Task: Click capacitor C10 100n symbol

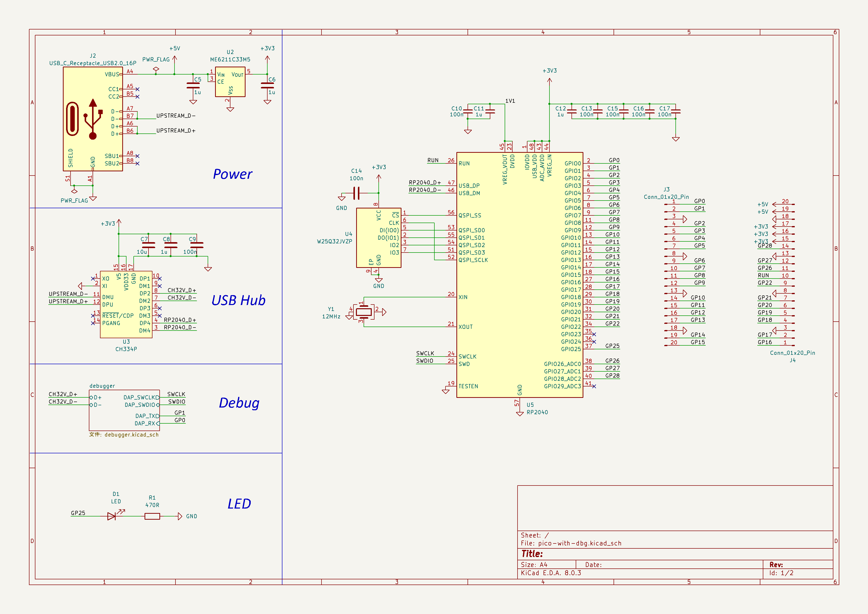Action: tap(468, 111)
